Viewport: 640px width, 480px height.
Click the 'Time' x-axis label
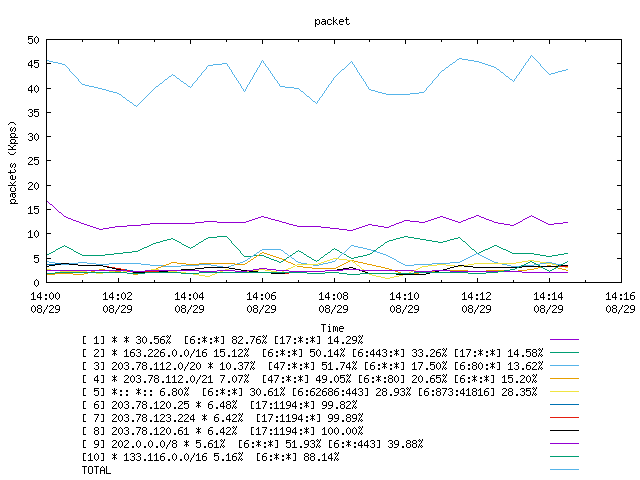[x=332, y=328]
